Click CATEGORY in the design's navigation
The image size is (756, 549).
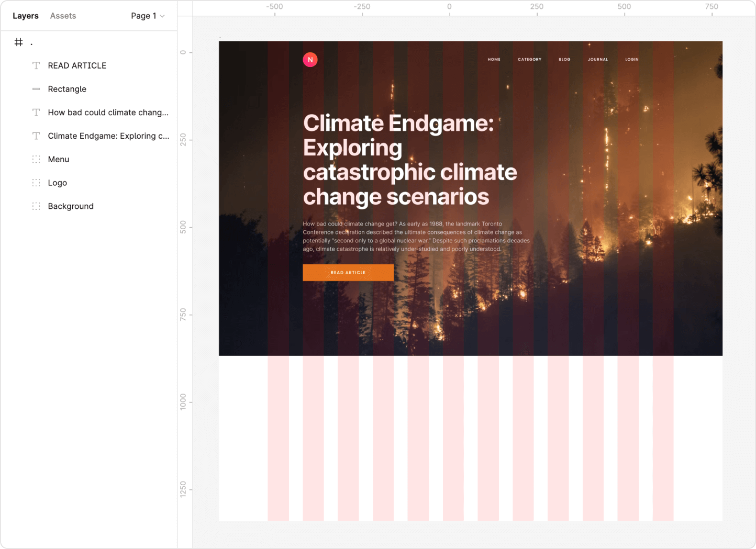point(530,60)
